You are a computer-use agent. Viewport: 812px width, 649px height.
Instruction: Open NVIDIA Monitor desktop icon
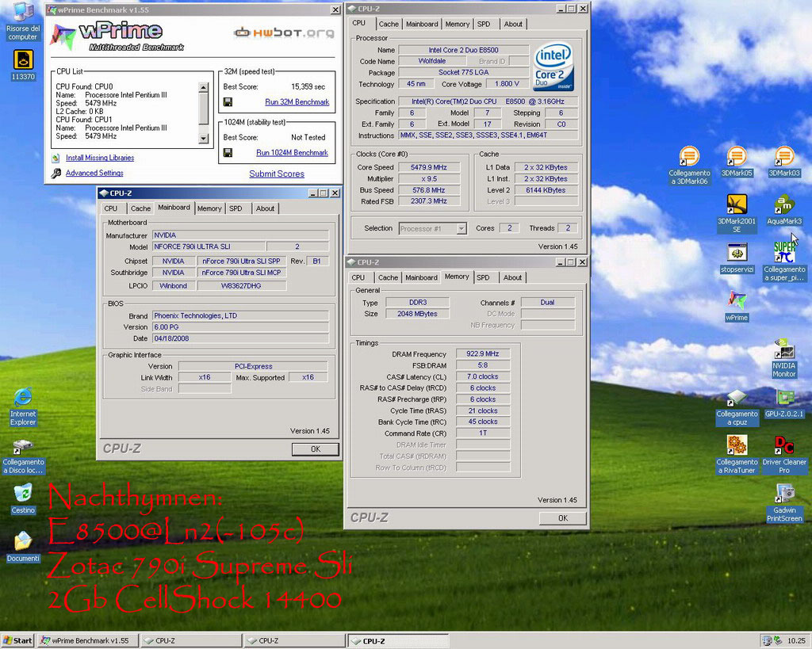(x=784, y=357)
